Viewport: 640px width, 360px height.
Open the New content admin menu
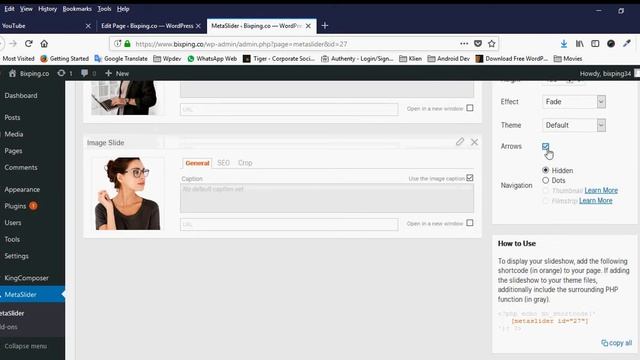[117, 73]
